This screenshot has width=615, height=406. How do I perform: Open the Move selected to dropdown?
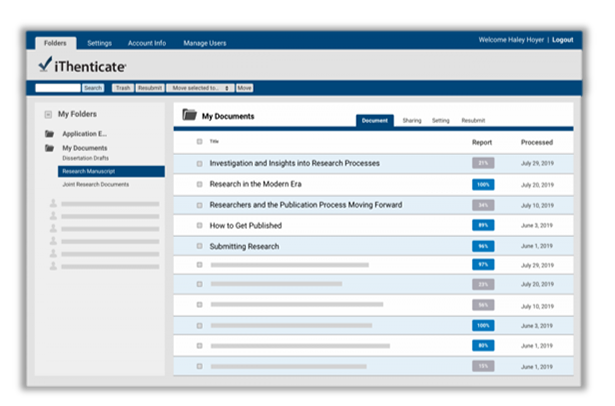click(200, 88)
